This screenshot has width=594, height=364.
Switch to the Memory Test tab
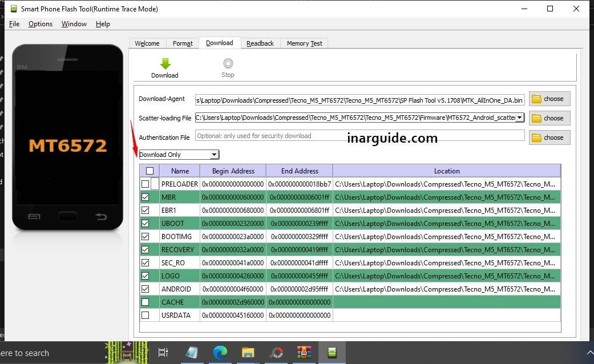tap(304, 43)
